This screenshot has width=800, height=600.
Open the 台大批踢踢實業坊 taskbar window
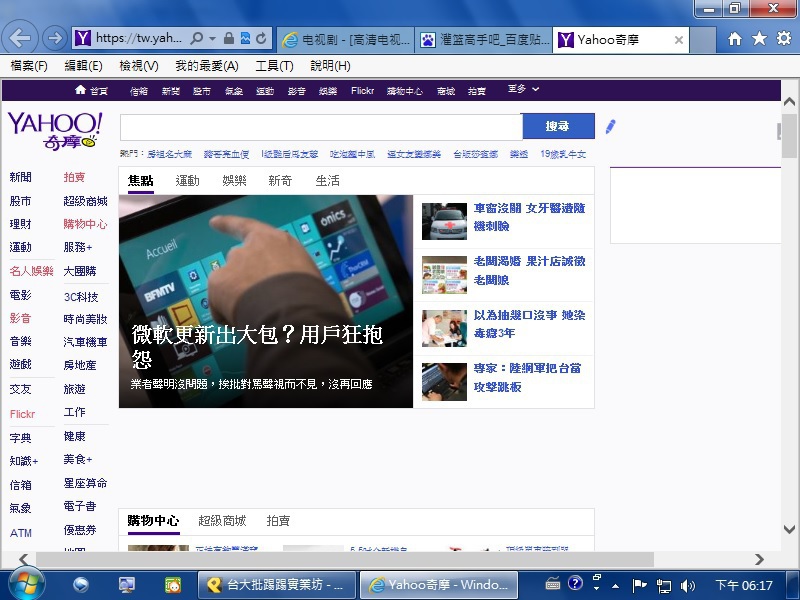pos(277,585)
